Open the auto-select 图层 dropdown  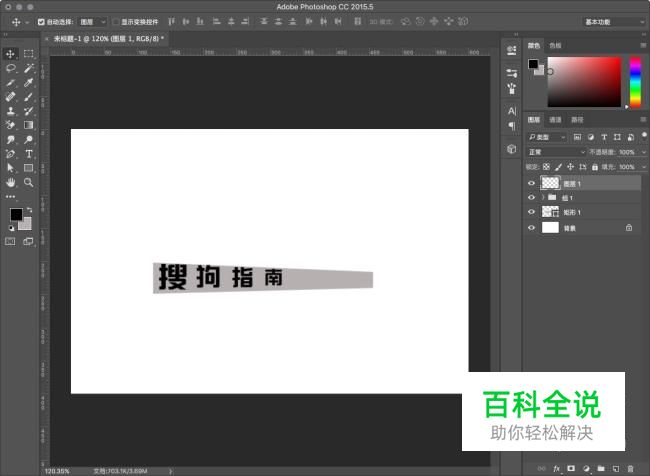(x=94, y=22)
